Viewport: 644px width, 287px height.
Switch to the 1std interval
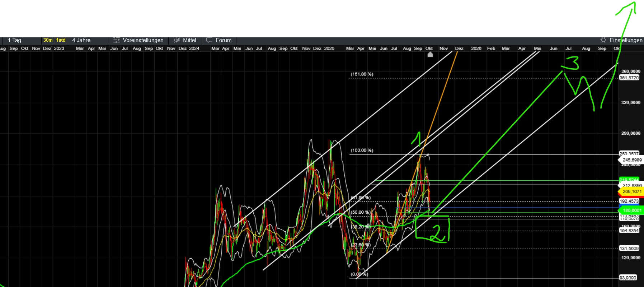point(61,40)
